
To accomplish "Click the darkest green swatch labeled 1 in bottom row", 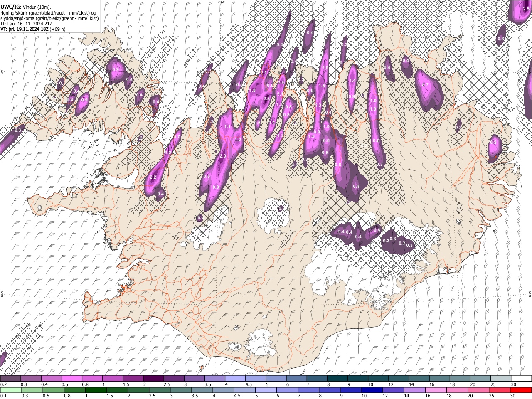I will click(96, 390).
